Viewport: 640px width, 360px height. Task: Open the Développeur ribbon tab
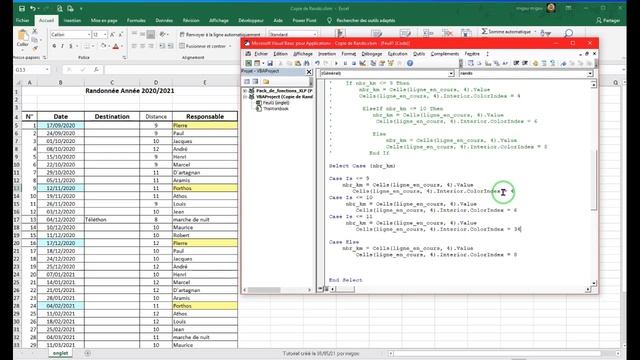coord(251,20)
